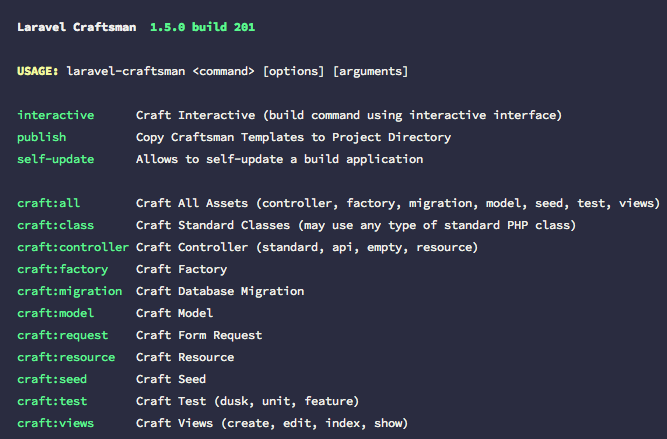The height and width of the screenshot is (439, 667).
Task: Click 'Craft Controller (standard, api, empty, resource)'
Action: point(307,247)
